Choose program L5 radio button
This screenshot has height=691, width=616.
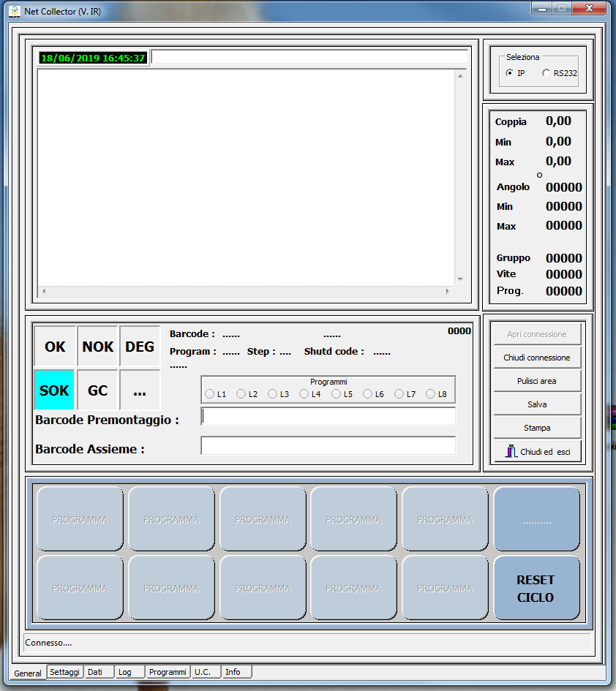[x=336, y=393]
